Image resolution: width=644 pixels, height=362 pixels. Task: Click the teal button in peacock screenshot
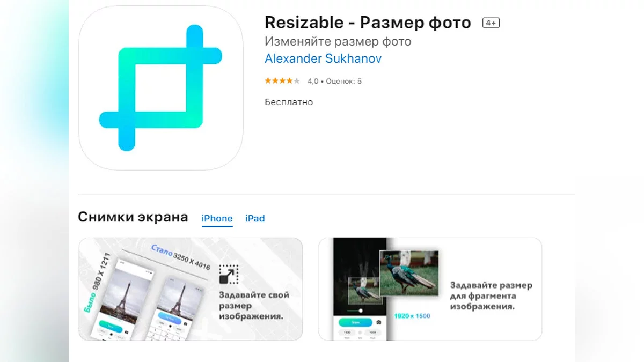(355, 322)
